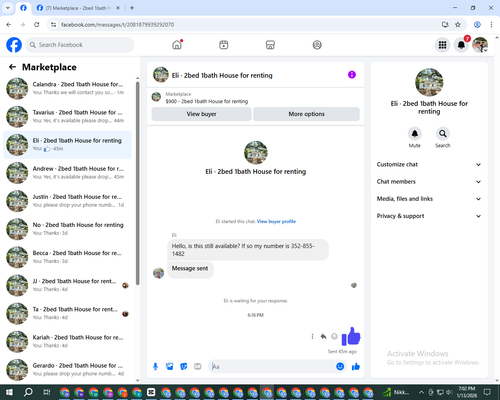
Task: Expand Media, files and links section
Action: [429, 199]
